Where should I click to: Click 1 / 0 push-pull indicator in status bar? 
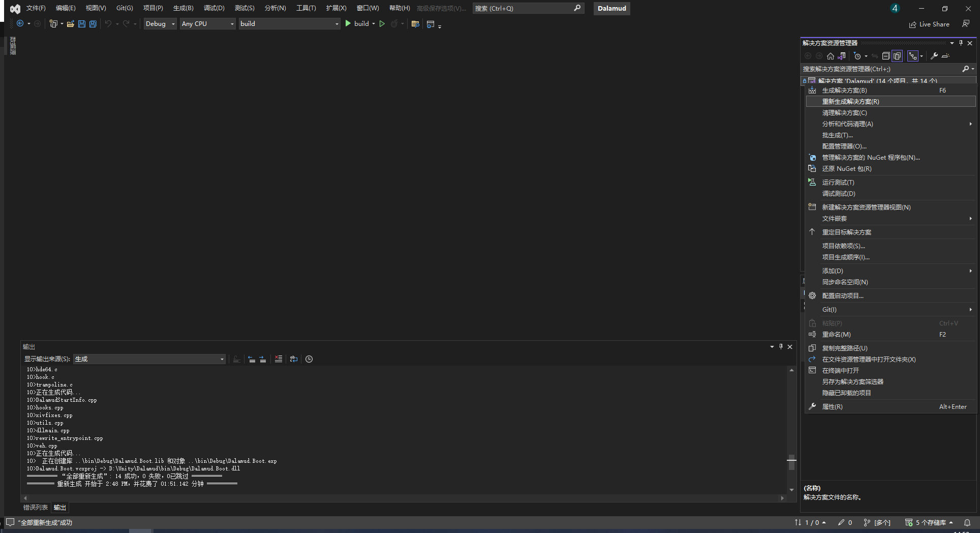810,522
